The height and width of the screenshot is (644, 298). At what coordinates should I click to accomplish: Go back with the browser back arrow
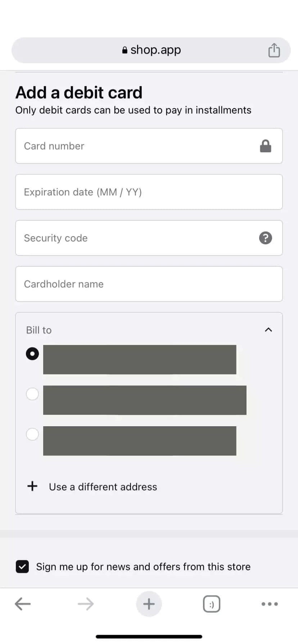(23, 604)
